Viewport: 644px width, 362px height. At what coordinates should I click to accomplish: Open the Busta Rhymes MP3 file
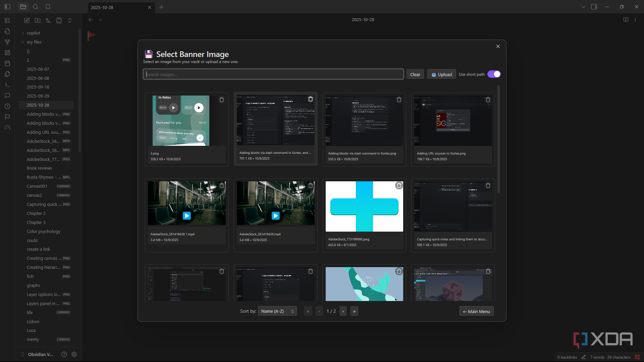46,177
